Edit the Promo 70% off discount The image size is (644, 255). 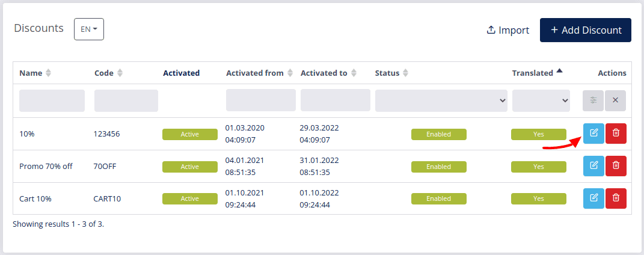(x=593, y=166)
